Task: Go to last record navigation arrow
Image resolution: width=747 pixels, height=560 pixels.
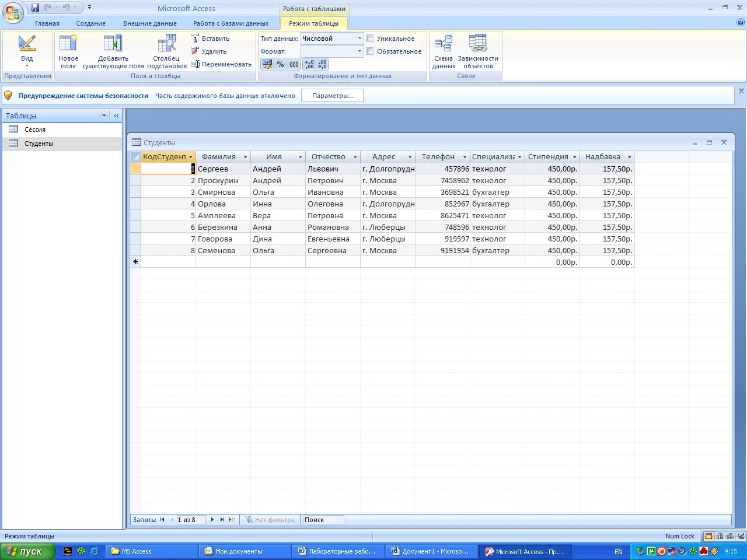Action: 222,520
